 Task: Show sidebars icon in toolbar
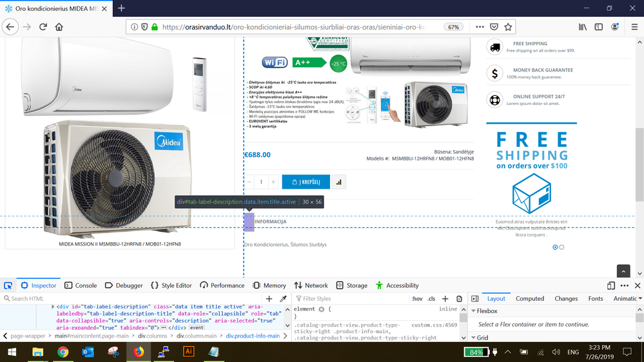coord(599,27)
